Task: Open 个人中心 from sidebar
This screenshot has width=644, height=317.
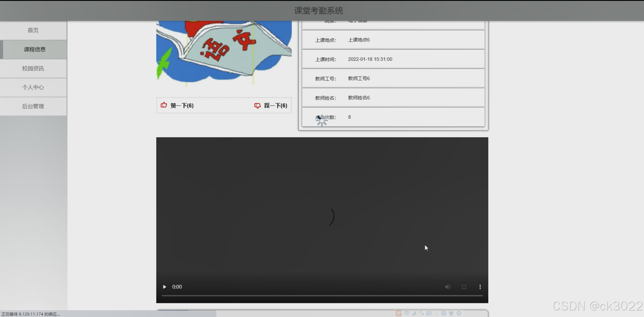Action: [33, 87]
